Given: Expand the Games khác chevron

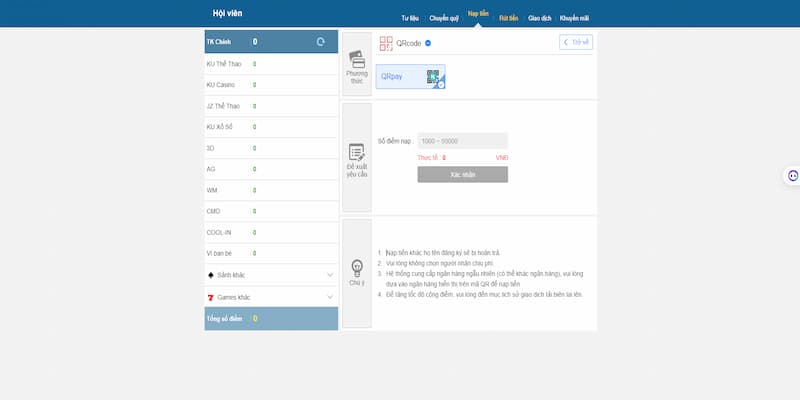Looking at the screenshot, I should [x=330, y=297].
